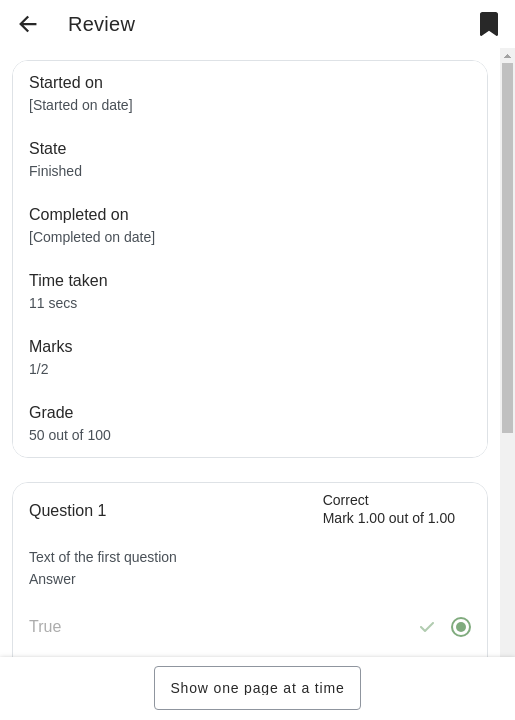Click the Correct status label

click(x=346, y=500)
